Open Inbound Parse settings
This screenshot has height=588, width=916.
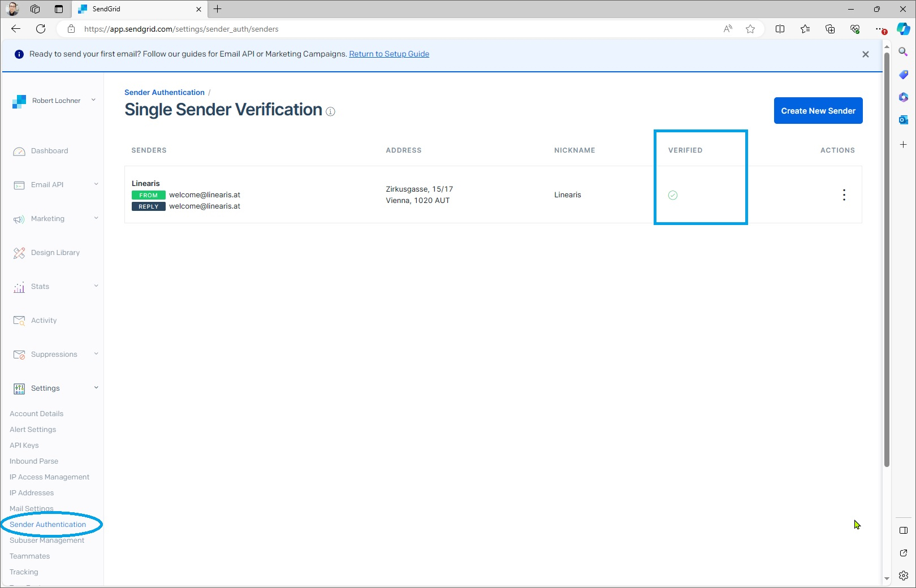34,461
